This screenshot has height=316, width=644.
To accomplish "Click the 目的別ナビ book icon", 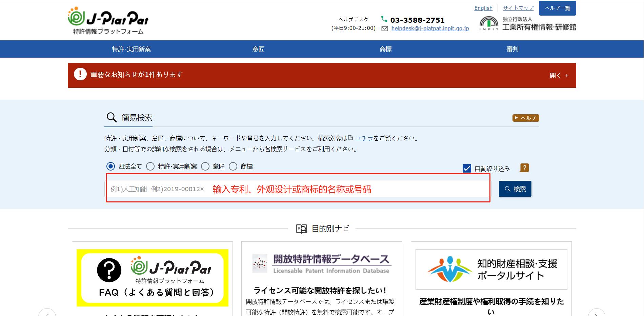I will point(301,229).
